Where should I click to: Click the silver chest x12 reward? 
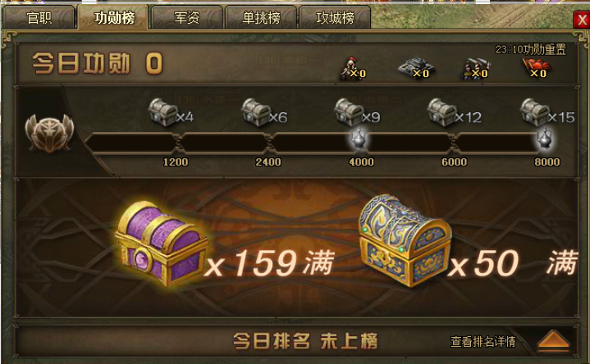[x=442, y=112]
